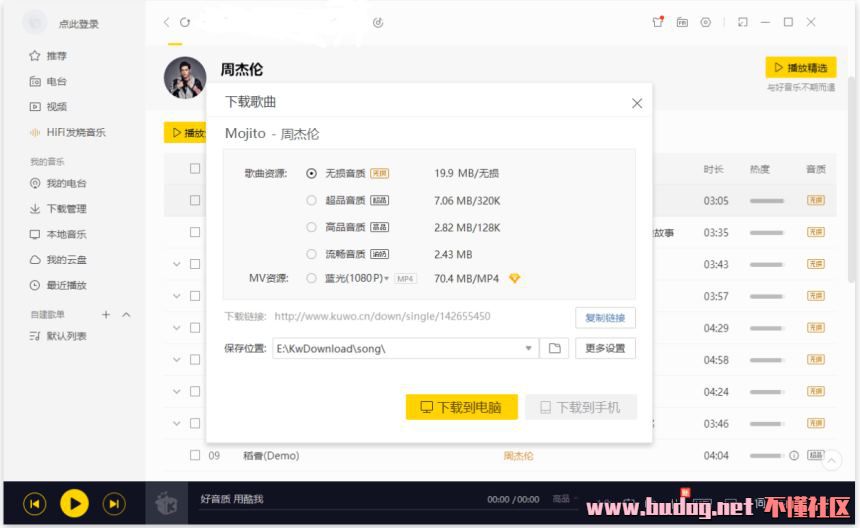This screenshot has height=528, width=860.
Task: Click the previous track button
Action: pyautogui.click(x=35, y=503)
